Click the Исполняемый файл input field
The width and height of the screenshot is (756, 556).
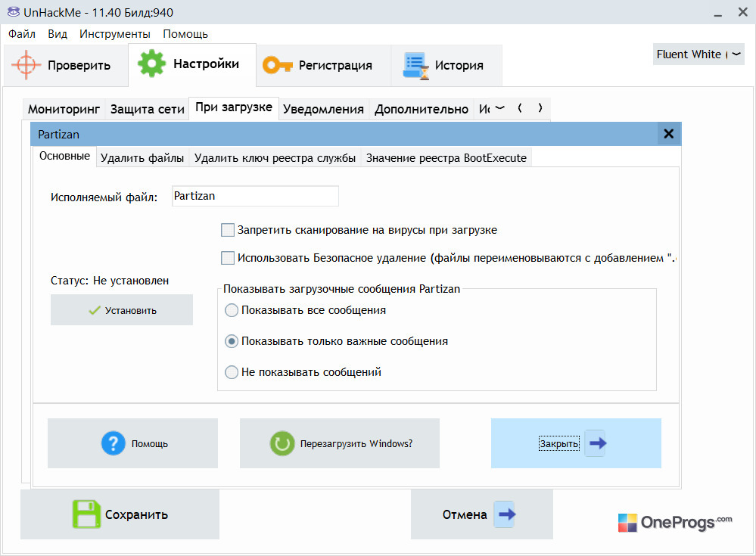[255, 196]
